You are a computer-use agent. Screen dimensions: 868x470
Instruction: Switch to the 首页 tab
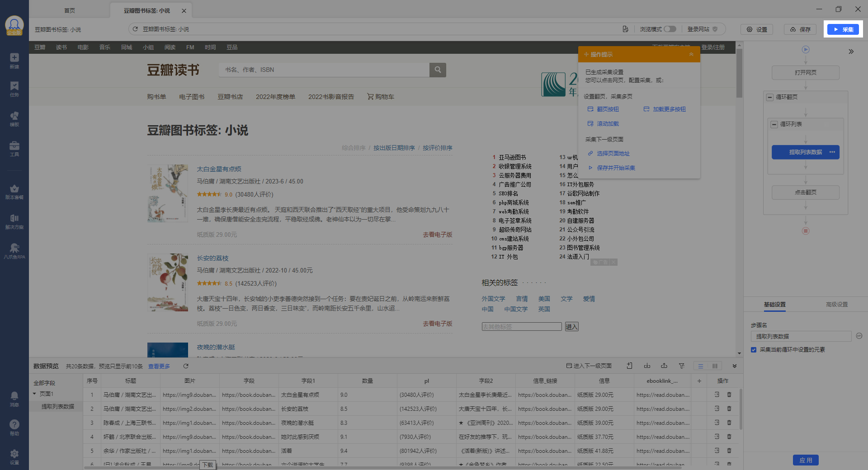pyautogui.click(x=70, y=10)
